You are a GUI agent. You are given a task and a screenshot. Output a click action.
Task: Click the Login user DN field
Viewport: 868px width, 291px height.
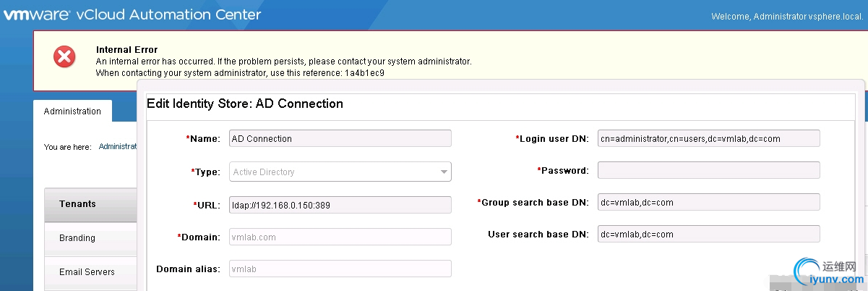tap(709, 138)
